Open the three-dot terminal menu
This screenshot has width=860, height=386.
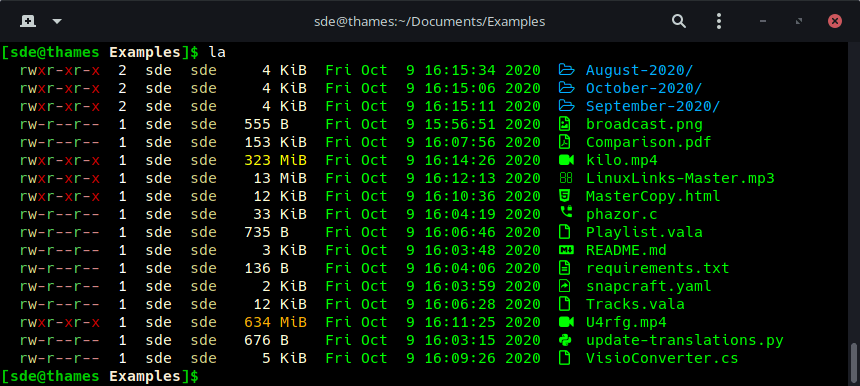pos(719,21)
